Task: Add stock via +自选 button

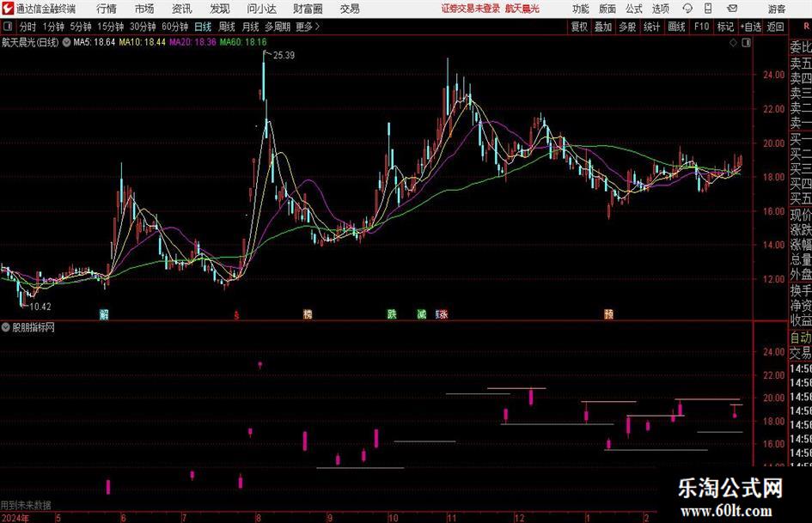Action: [751, 27]
